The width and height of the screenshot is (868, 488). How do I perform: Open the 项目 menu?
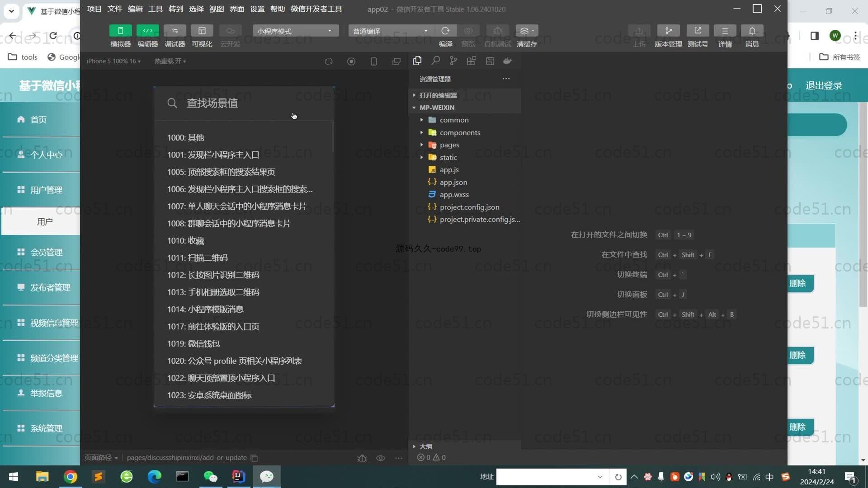tap(94, 9)
